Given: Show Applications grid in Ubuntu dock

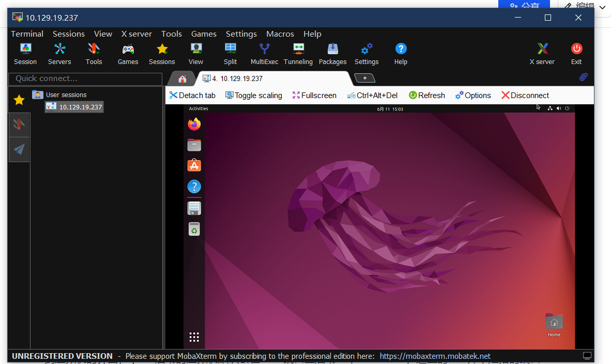Looking at the screenshot, I should 194,337.
